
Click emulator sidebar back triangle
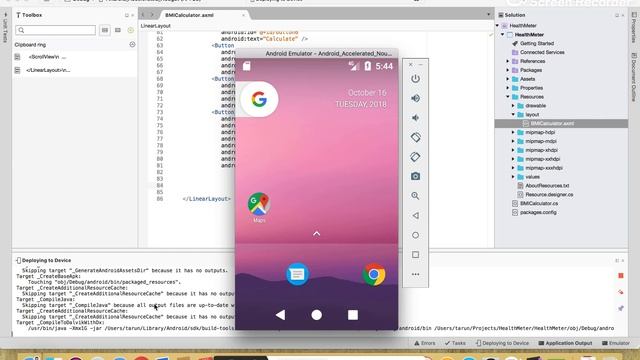(x=415, y=216)
